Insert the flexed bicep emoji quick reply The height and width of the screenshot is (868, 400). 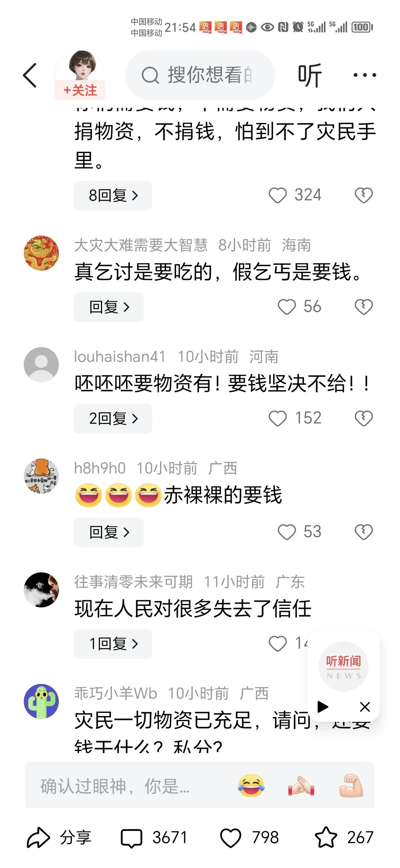pos(351,786)
